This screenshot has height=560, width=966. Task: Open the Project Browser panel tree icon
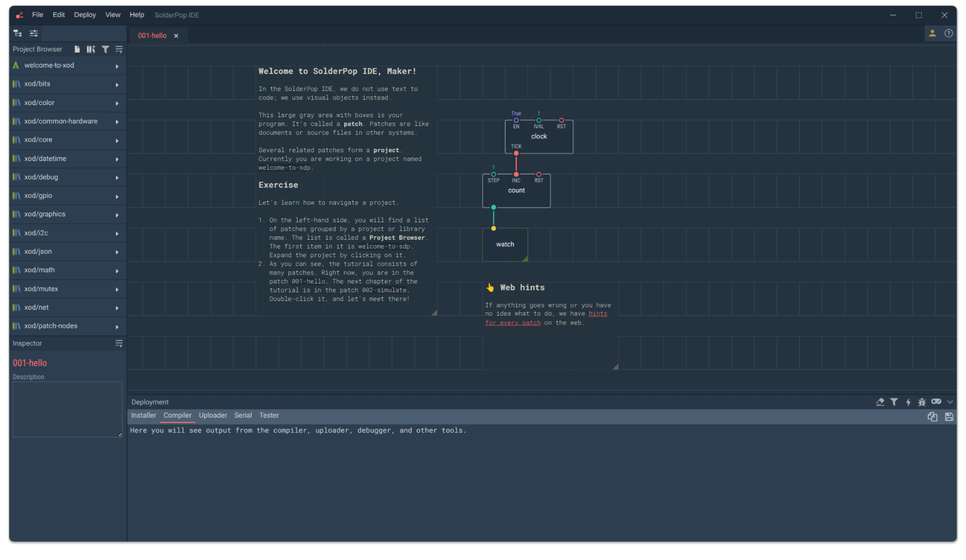click(17, 33)
